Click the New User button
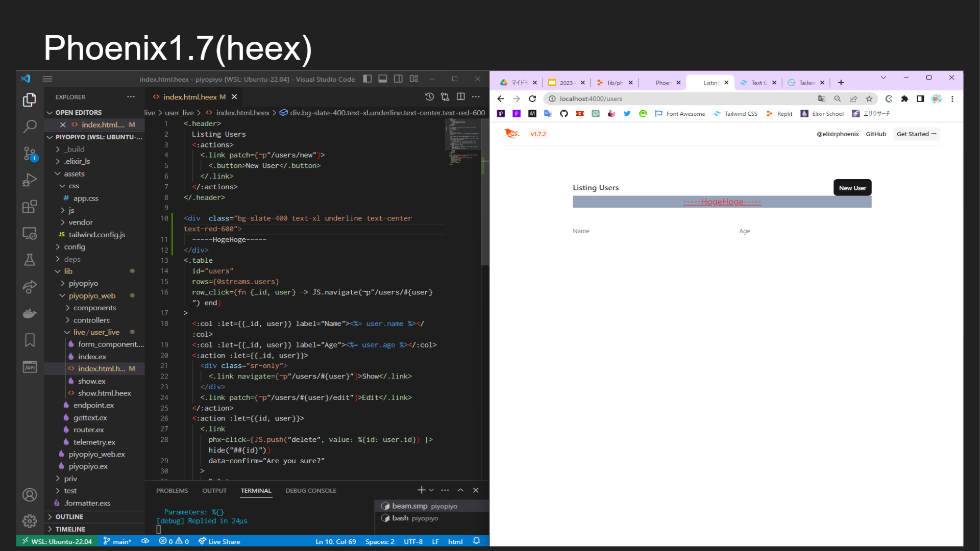Image resolution: width=980 pixels, height=551 pixels. pos(852,188)
